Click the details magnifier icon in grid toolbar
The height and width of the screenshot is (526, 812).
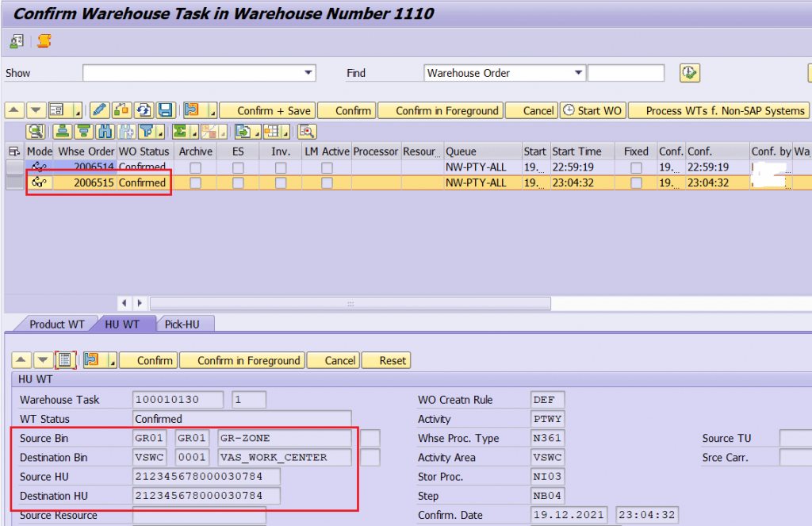36,132
